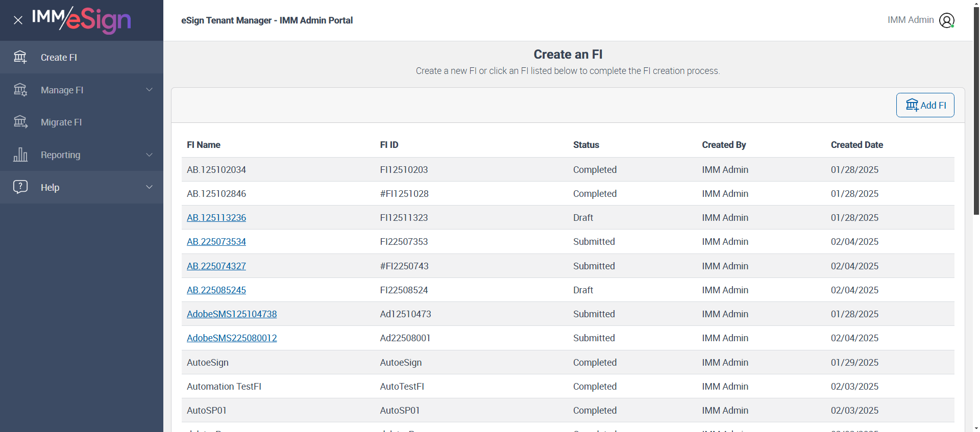980x432 pixels.
Task: Click the IMM eSign logo
Action: pyautogui.click(x=82, y=20)
